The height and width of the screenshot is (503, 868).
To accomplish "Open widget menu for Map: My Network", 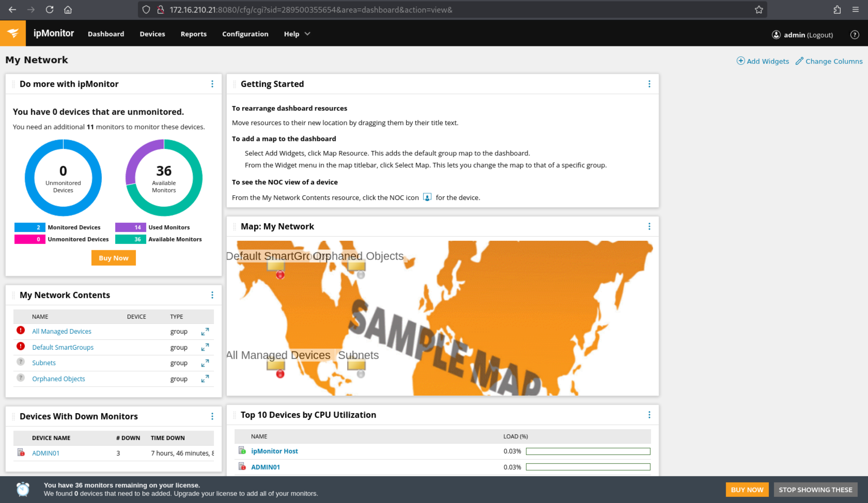I will (649, 226).
